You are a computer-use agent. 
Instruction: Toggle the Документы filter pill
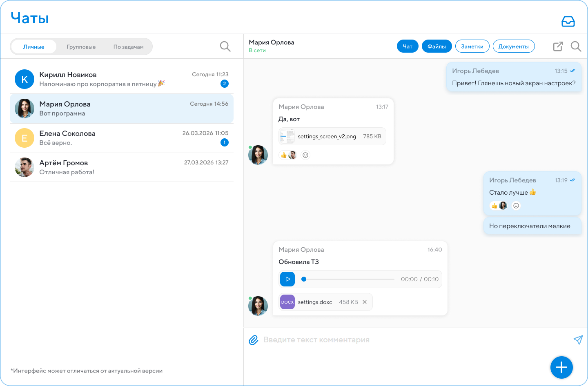tap(514, 47)
